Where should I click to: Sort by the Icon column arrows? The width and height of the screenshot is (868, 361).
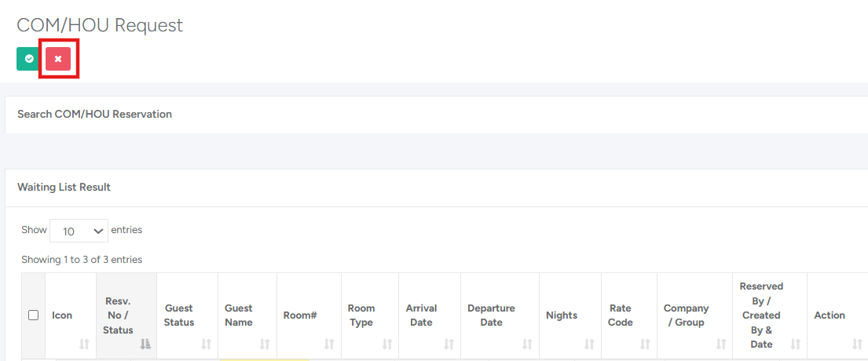tap(83, 344)
